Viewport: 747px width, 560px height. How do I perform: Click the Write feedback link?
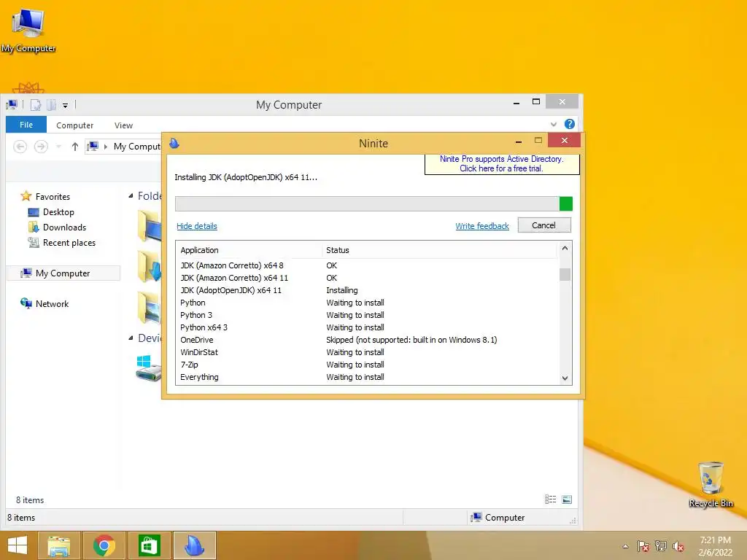(482, 226)
